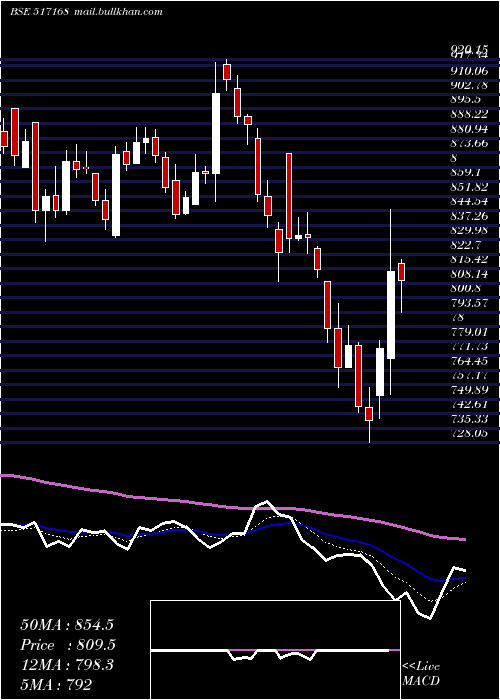
Task: Select the 12MA : 798.3 readout
Action: (67, 664)
